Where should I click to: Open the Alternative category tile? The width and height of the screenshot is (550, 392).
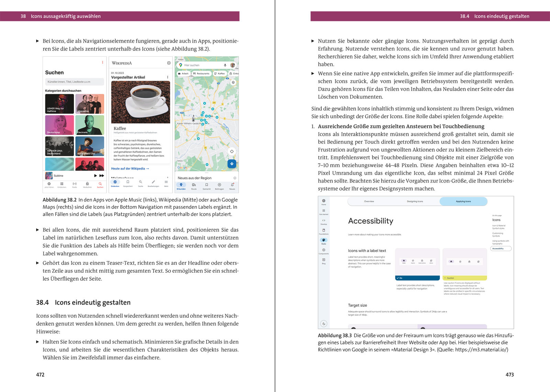90,104
